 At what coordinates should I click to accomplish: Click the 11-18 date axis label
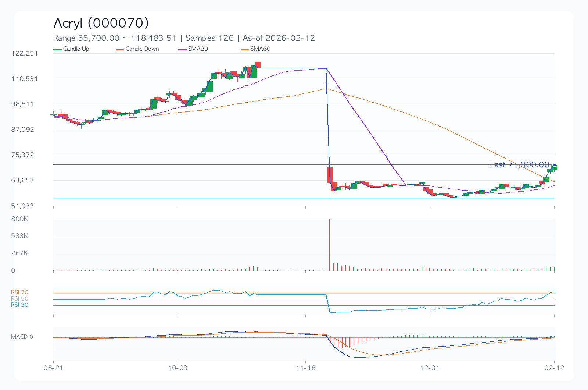[306, 368]
